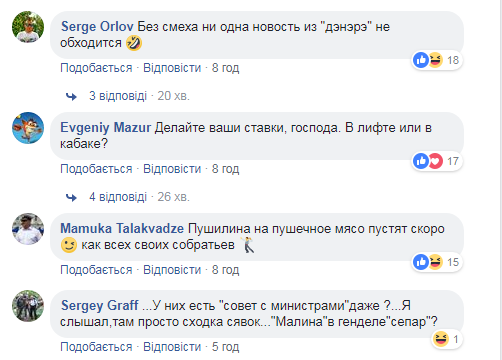Image resolution: width=502 pixels, height=360 pixels.
Task: Open Serge Orlov's profile avatar
Action: coord(28,27)
